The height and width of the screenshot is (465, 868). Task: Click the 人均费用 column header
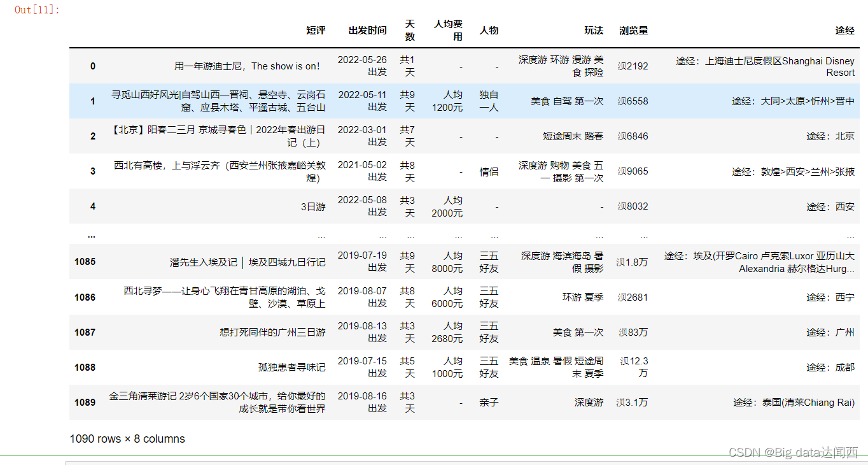tap(448, 31)
